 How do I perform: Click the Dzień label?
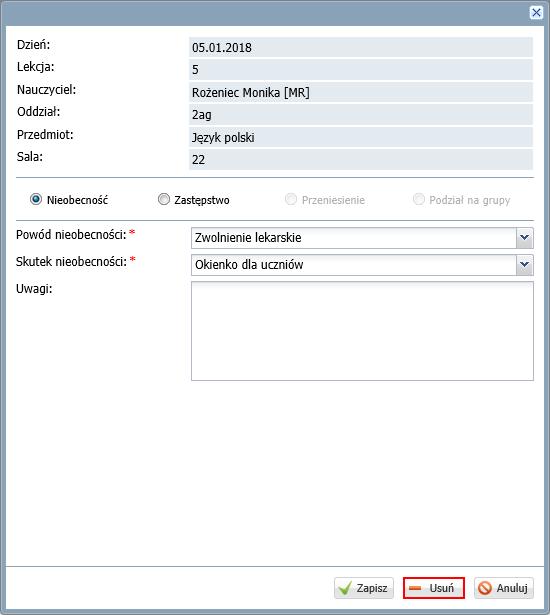point(33,45)
